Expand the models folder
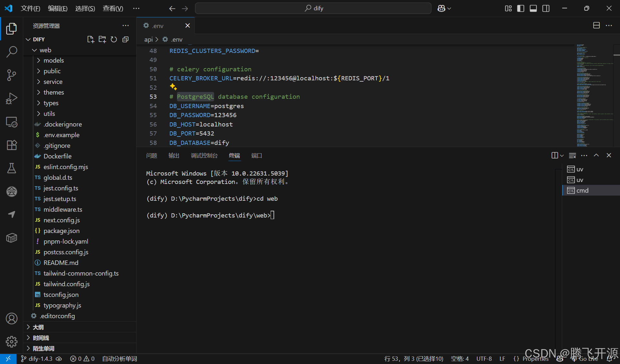The width and height of the screenshot is (620, 364). (54, 60)
